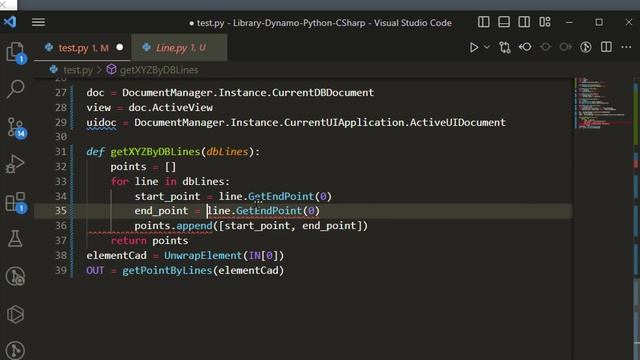The height and width of the screenshot is (360, 640).
Task: Click the return keyword on line 37
Action: click(128, 240)
